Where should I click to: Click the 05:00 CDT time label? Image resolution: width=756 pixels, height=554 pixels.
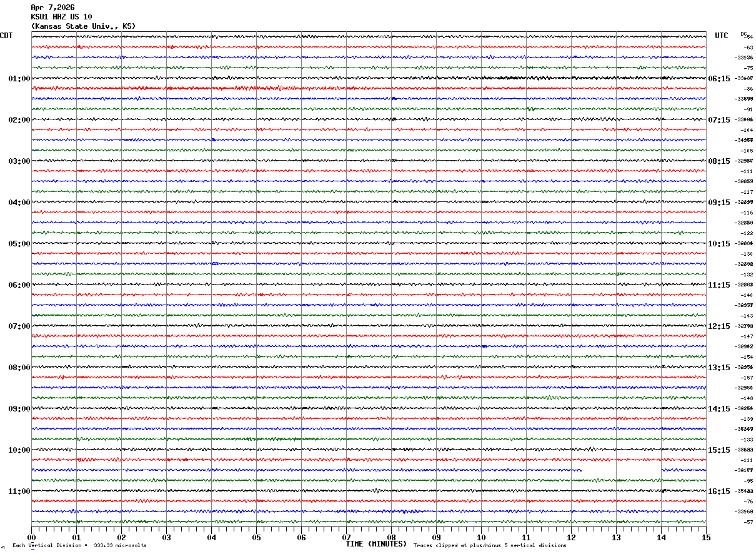point(19,244)
